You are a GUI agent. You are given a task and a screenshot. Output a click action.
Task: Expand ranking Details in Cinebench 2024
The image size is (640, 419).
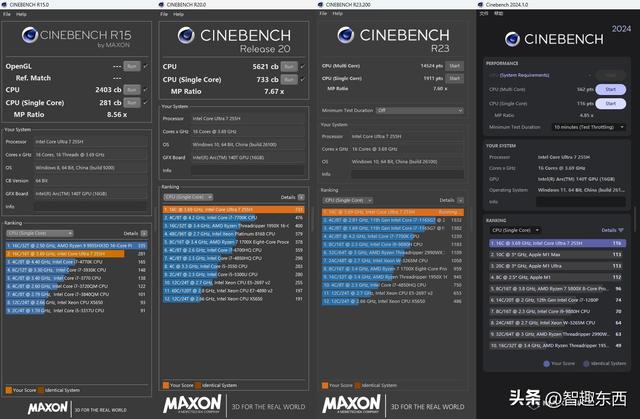[x=613, y=231]
